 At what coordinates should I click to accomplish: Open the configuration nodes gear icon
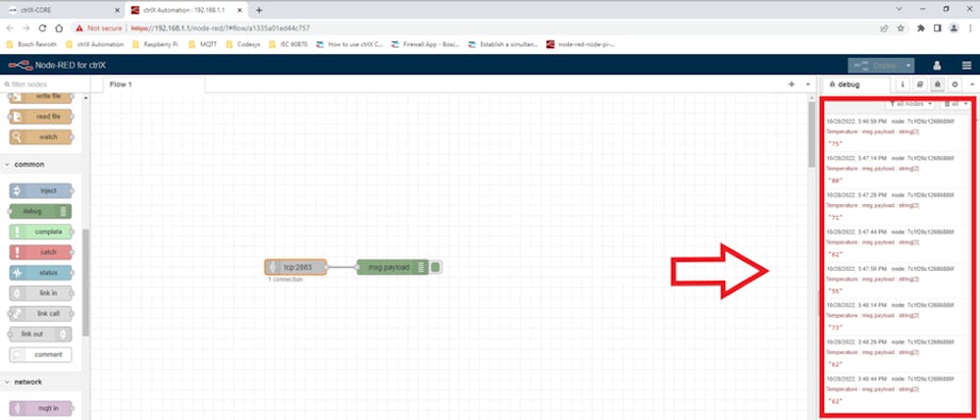point(954,84)
